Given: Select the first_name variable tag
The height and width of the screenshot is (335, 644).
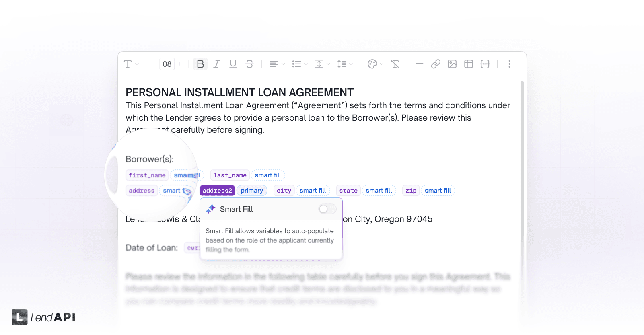Looking at the screenshot, I should pyautogui.click(x=147, y=175).
